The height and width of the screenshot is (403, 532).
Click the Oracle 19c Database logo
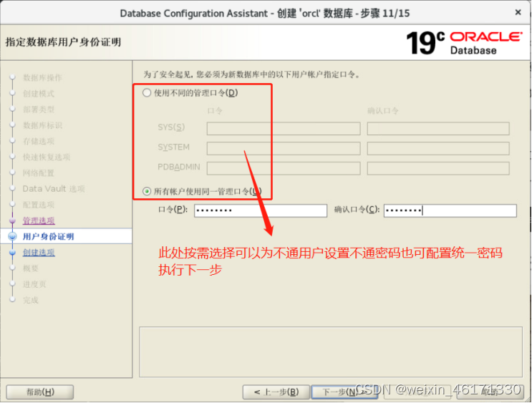tap(465, 43)
